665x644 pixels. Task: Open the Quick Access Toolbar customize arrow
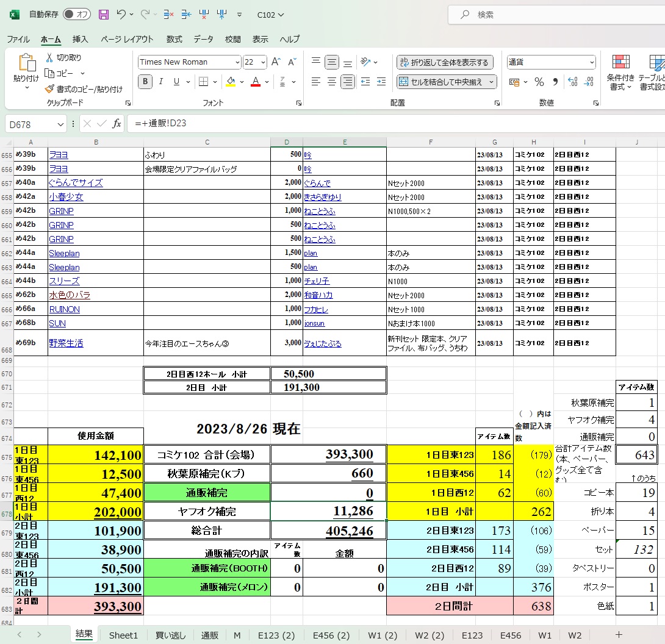[x=240, y=15]
